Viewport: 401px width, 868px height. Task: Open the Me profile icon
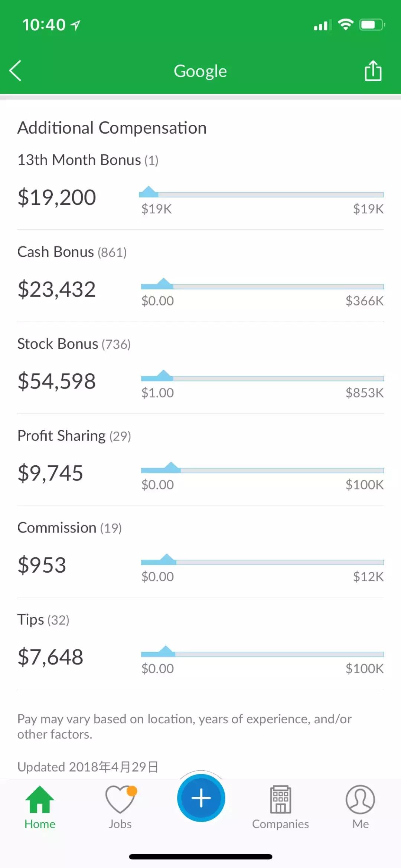pos(360,799)
